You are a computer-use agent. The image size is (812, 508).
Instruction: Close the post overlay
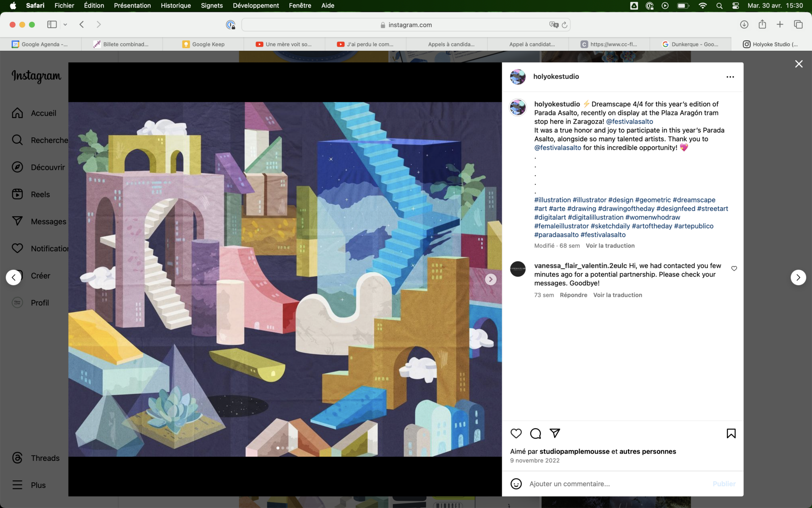(x=799, y=64)
